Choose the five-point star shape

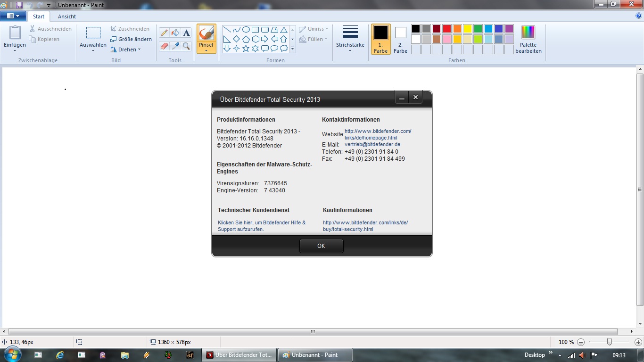246,48
